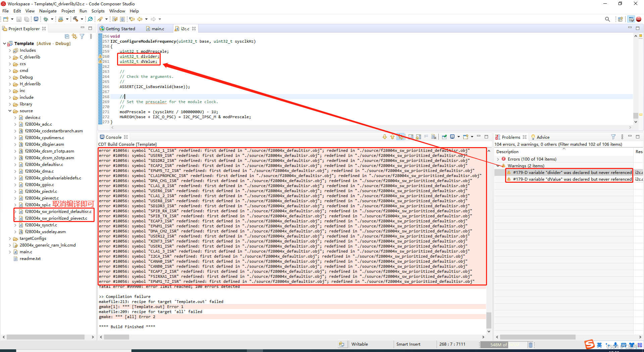Click the Skip All Breakpoints icon
Image resolution: width=644 pixels, height=352 pixels.
click(x=90, y=19)
